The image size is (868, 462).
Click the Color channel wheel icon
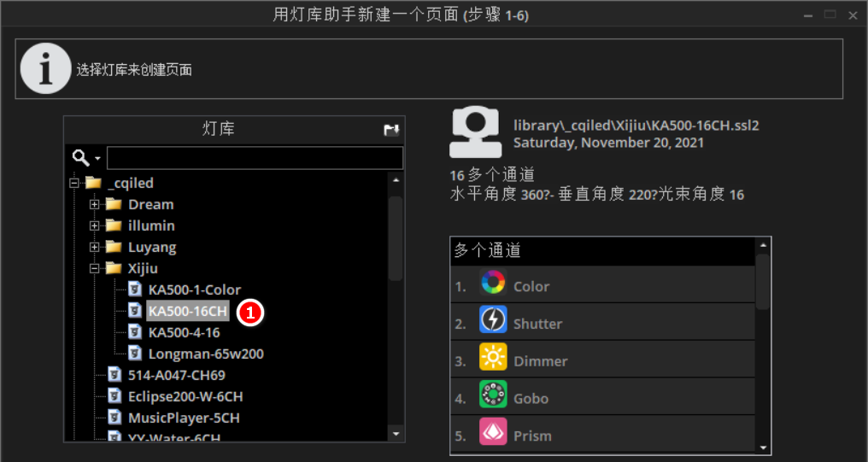(x=493, y=283)
